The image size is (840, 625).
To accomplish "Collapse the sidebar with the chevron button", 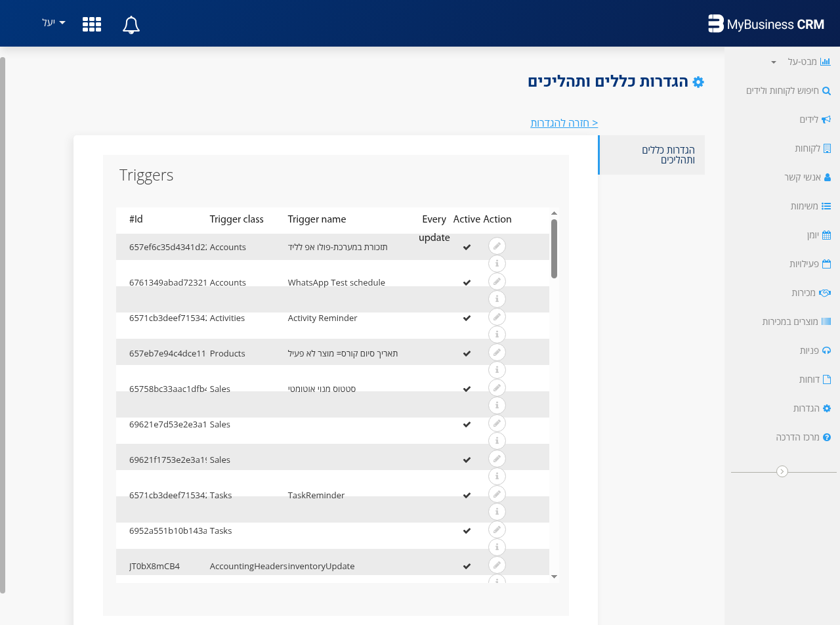I will (x=782, y=471).
